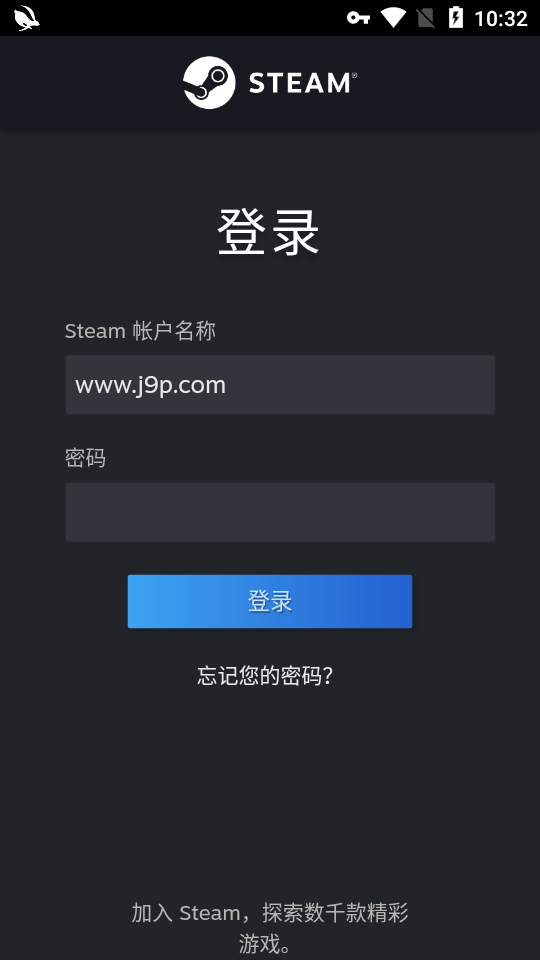
Task: Tap the Steam logo circle icon
Action: [209, 83]
